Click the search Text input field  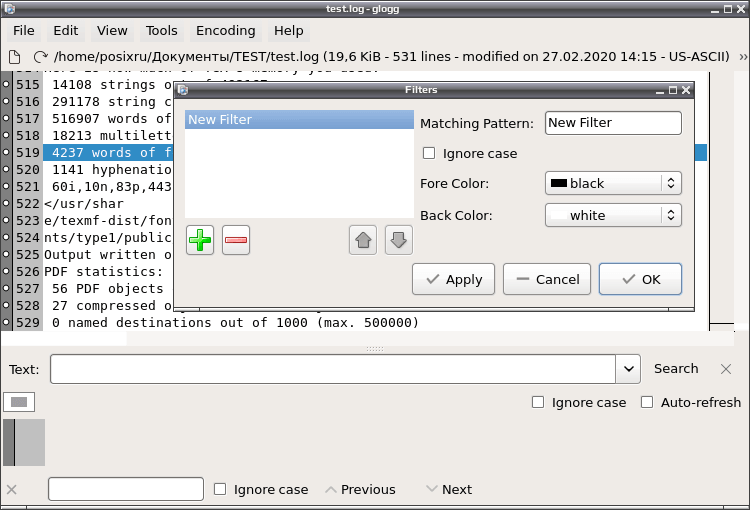pyautogui.click(x=333, y=369)
